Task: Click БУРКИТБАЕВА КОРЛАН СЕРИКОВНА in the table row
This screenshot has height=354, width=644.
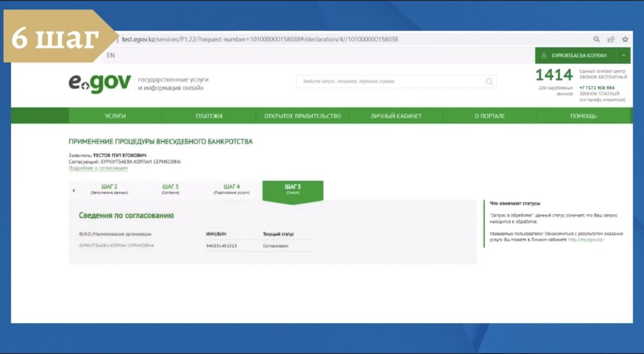Action: pyautogui.click(x=116, y=245)
